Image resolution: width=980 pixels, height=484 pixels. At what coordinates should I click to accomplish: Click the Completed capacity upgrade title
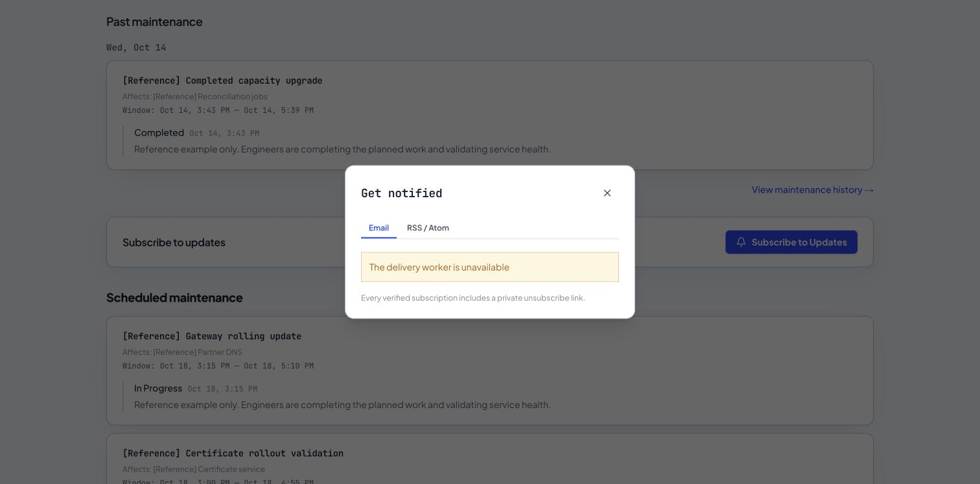(222, 80)
